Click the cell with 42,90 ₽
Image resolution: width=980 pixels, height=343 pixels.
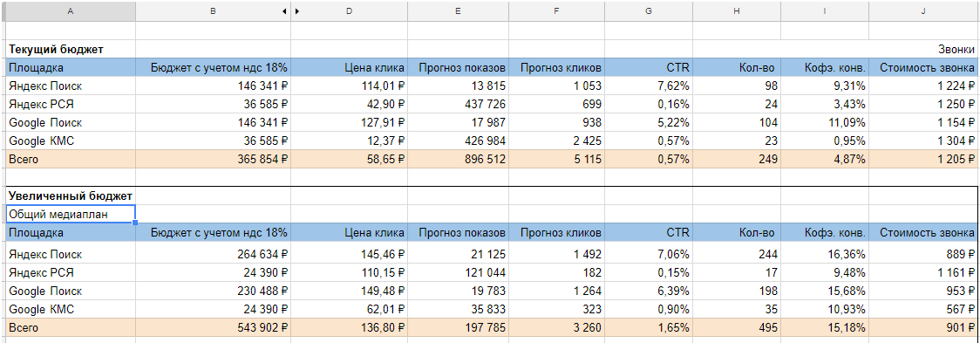[x=350, y=104]
